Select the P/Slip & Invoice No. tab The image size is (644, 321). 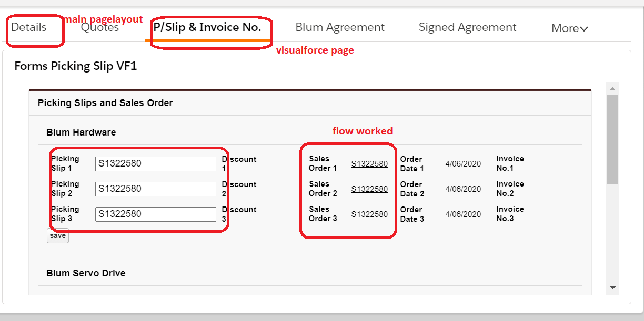tap(207, 27)
